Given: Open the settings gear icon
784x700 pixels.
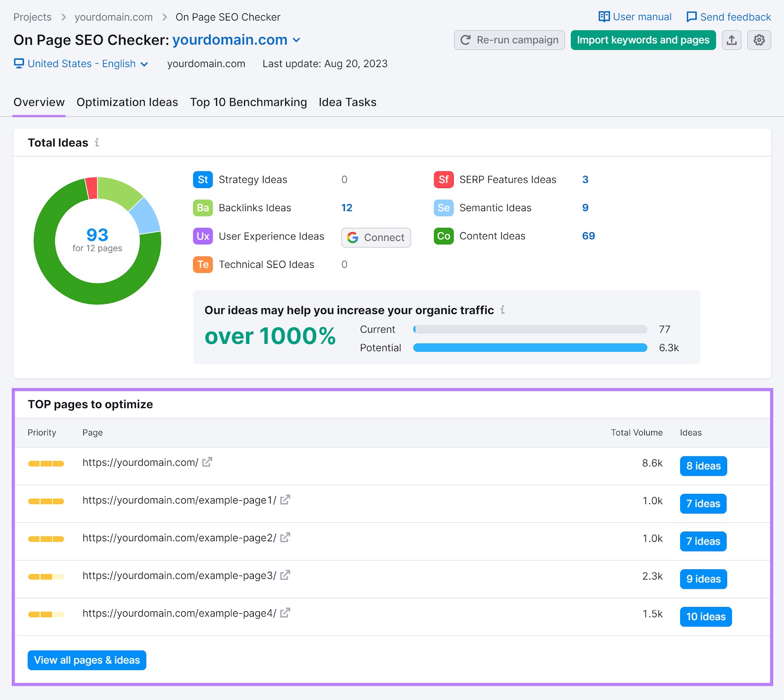Looking at the screenshot, I should [759, 40].
